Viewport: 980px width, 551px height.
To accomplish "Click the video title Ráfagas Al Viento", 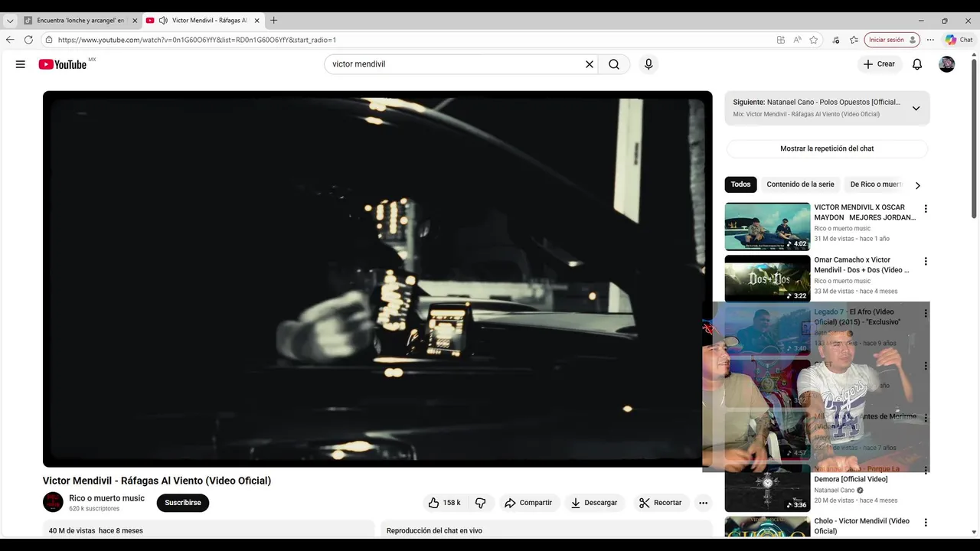I will tap(157, 481).
